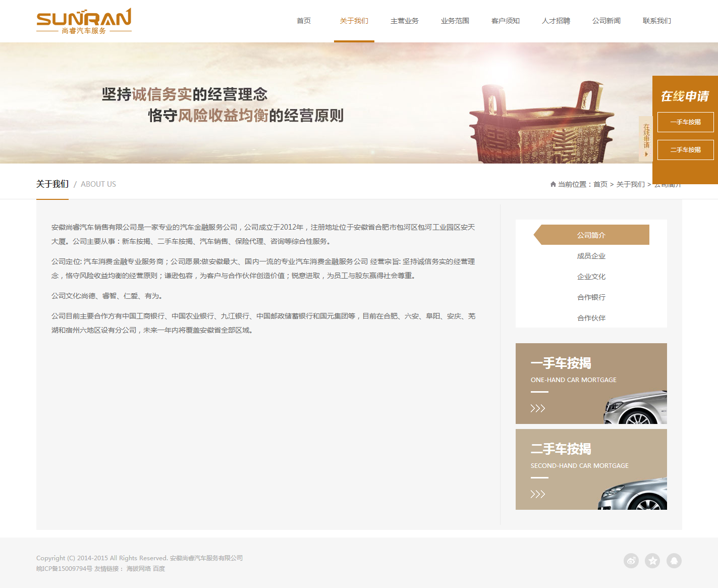The height and width of the screenshot is (588, 718).
Task: Select 联系我们 in the top navigation
Action: click(x=656, y=21)
